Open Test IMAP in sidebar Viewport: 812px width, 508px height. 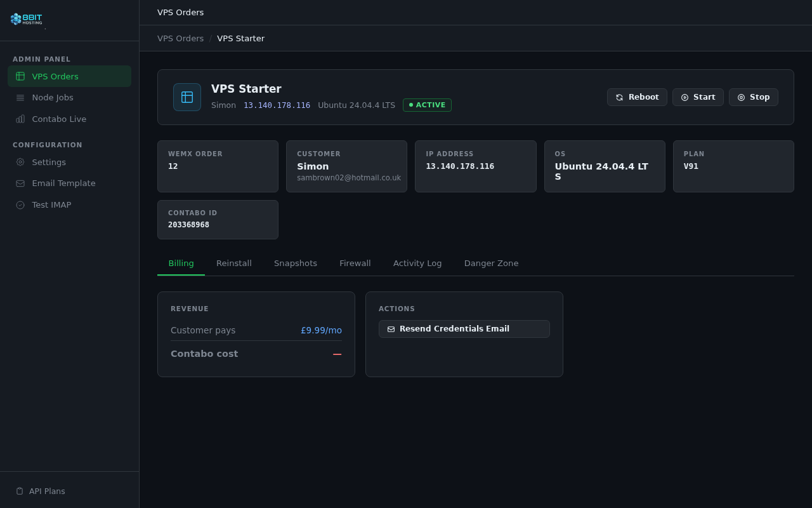(x=70, y=205)
